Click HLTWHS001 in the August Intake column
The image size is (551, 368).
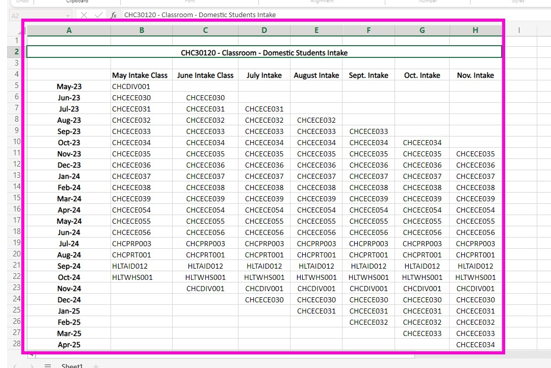click(316, 277)
